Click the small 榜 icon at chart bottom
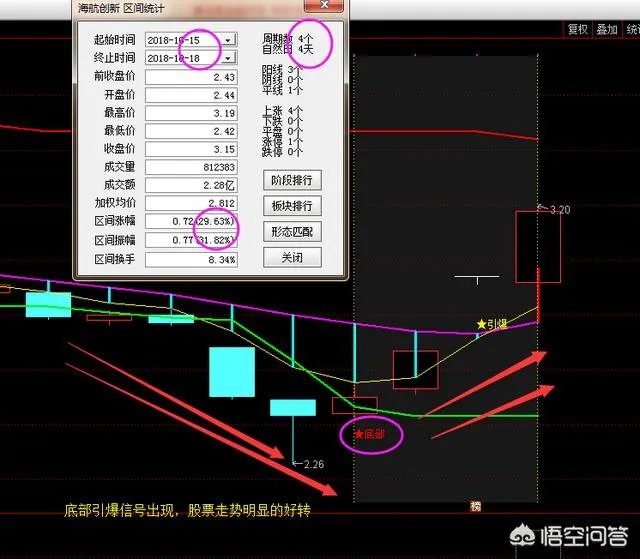The width and height of the screenshot is (640, 559). 476,506
